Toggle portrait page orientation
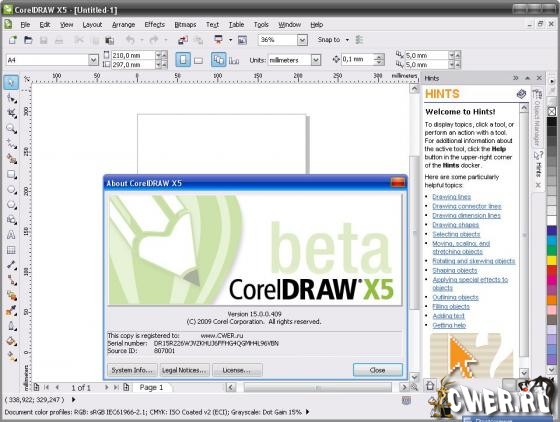The height and width of the screenshot is (422, 560). (x=183, y=60)
